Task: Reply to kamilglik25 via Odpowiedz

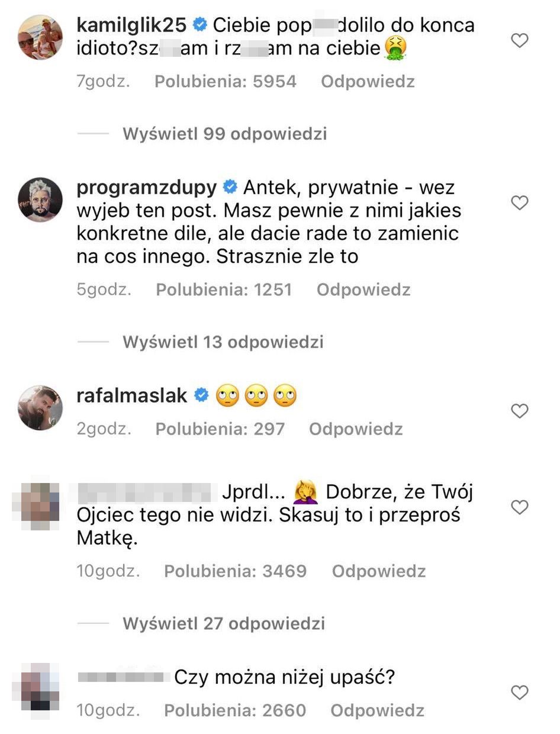Action: pyautogui.click(x=368, y=82)
